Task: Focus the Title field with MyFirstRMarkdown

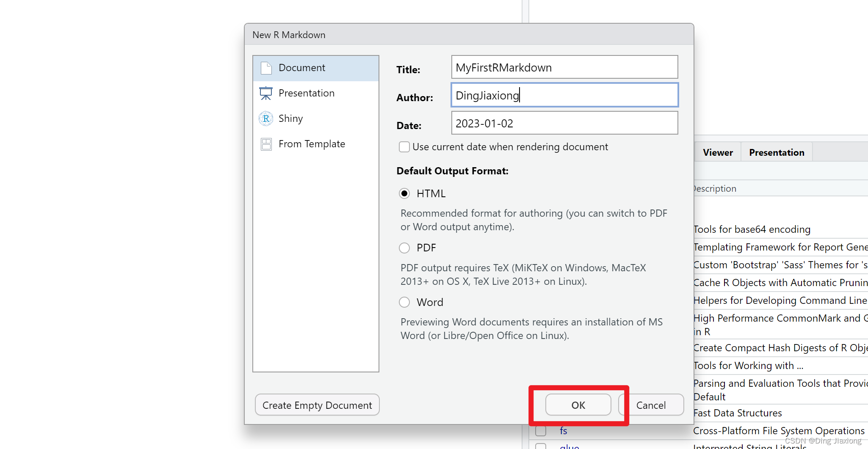Action: [564, 67]
